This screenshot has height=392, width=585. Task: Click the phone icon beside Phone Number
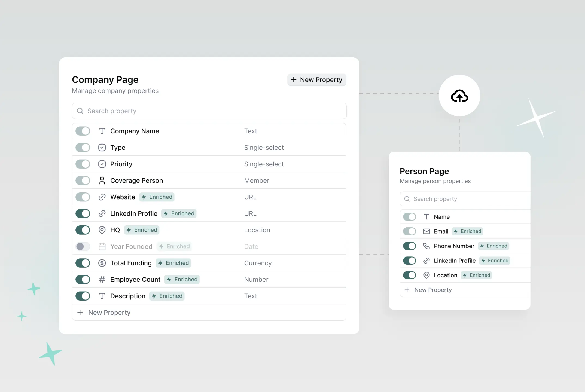[x=426, y=246]
